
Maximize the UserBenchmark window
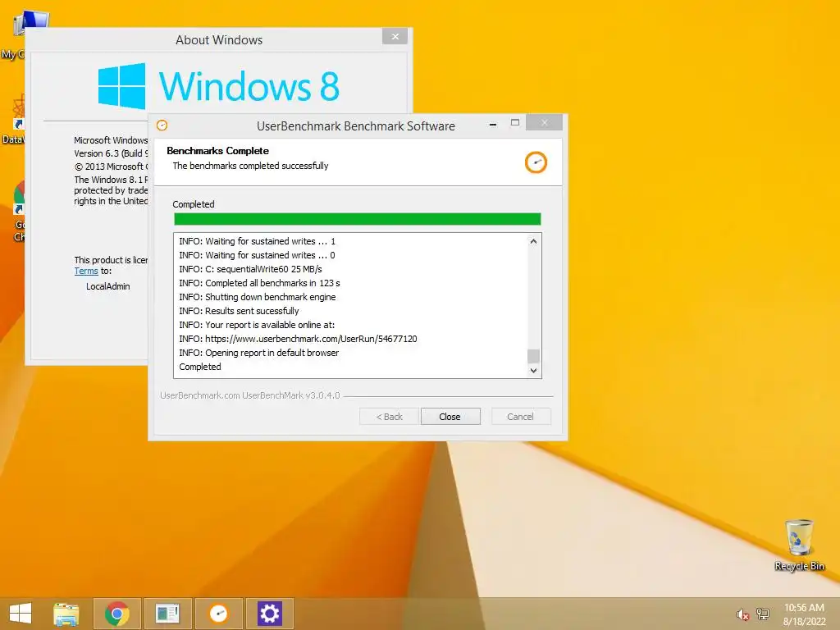[x=515, y=123]
